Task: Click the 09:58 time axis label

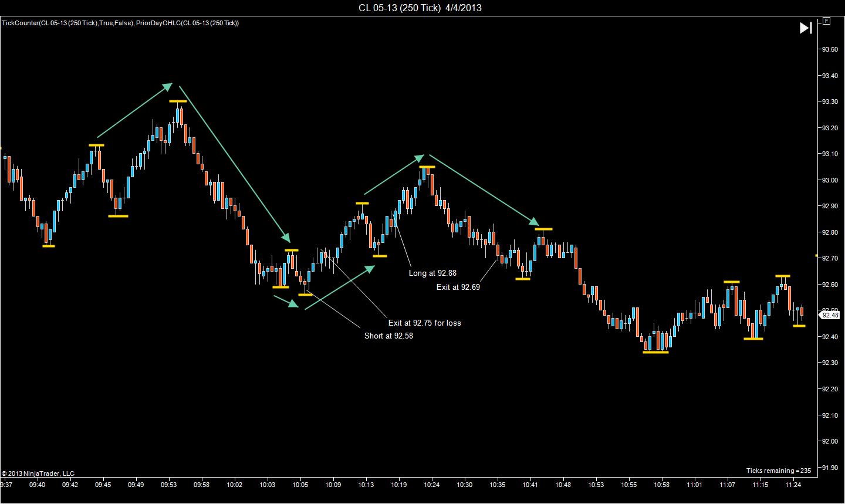Action: pyautogui.click(x=202, y=485)
